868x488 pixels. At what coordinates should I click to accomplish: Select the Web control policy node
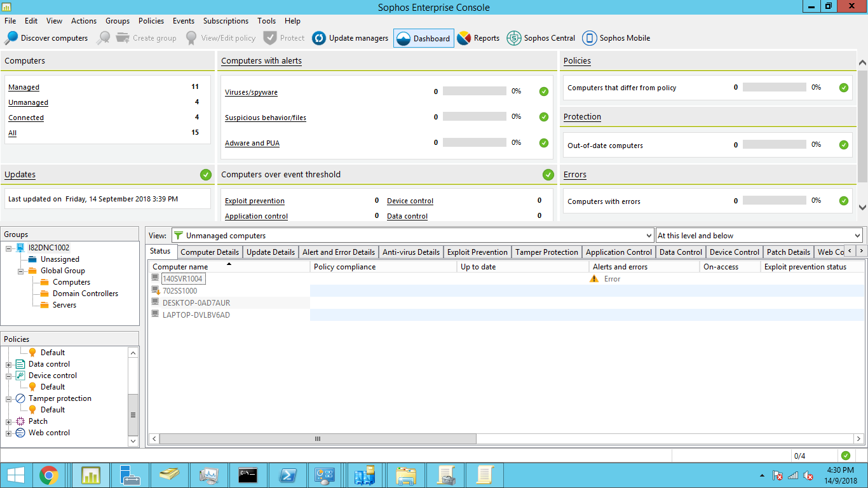pyautogui.click(x=49, y=433)
